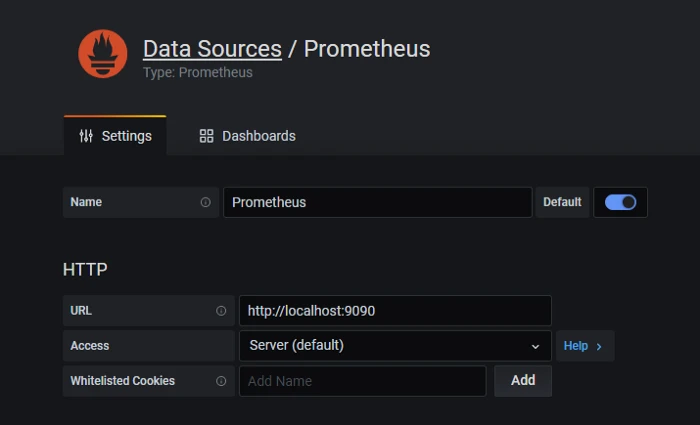Open the Access dropdown showing Server (default)
The height and width of the screenshot is (425, 700).
(x=395, y=346)
